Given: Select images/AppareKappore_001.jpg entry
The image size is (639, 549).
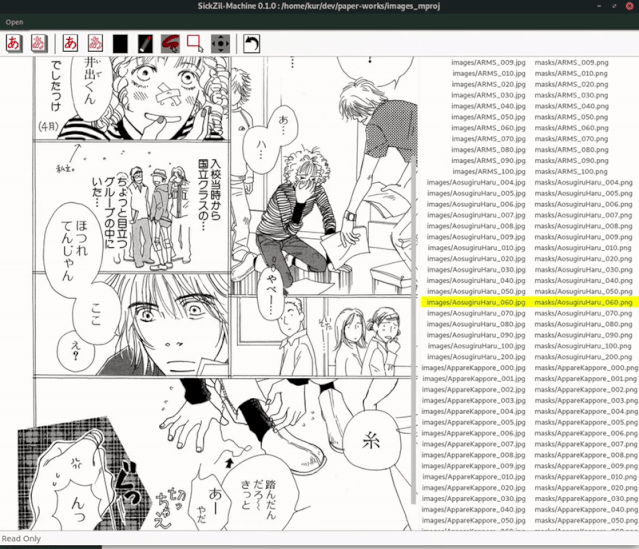Looking at the screenshot, I should point(474,379).
